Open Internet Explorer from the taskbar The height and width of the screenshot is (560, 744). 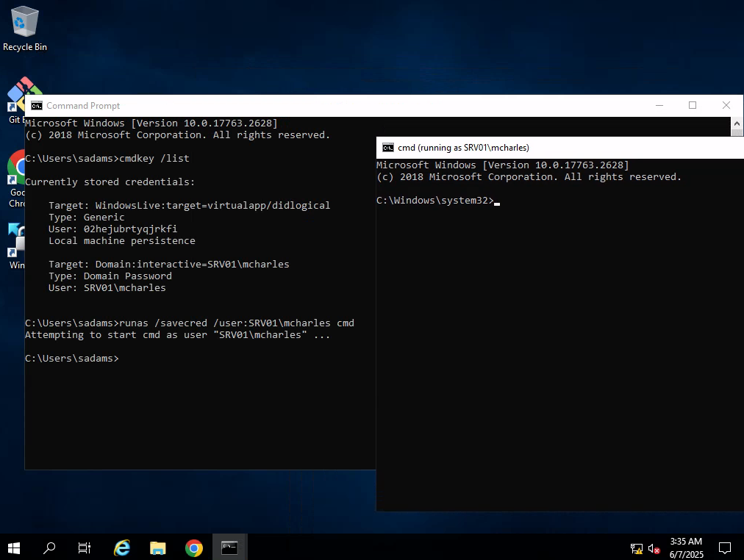pos(121,547)
